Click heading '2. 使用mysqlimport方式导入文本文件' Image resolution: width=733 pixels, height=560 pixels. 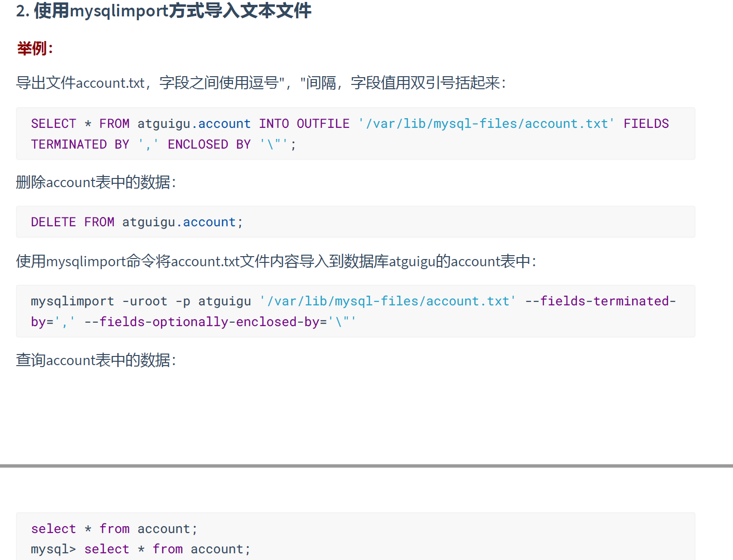click(163, 11)
